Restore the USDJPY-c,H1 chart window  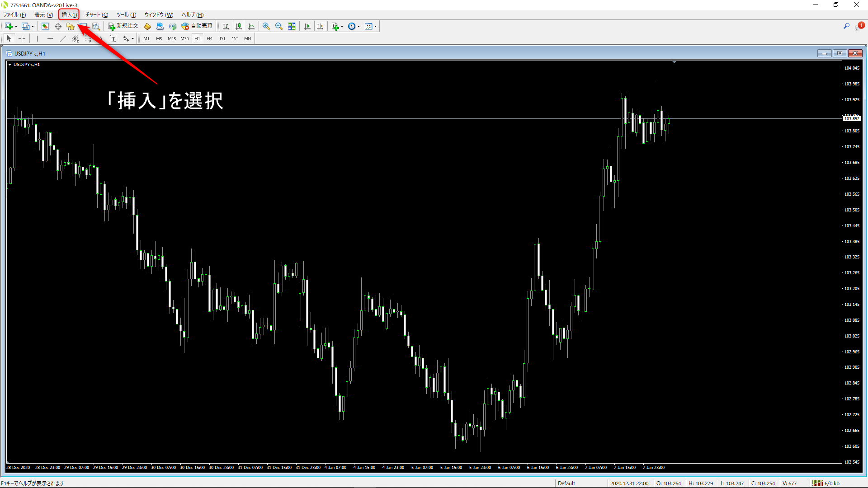(x=840, y=53)
